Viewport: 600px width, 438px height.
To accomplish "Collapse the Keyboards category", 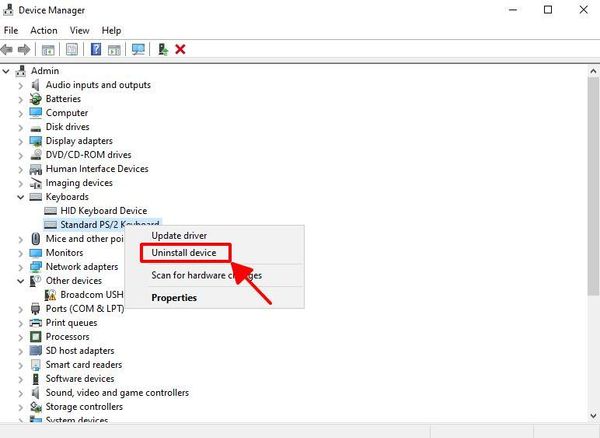I will point(21,197).
